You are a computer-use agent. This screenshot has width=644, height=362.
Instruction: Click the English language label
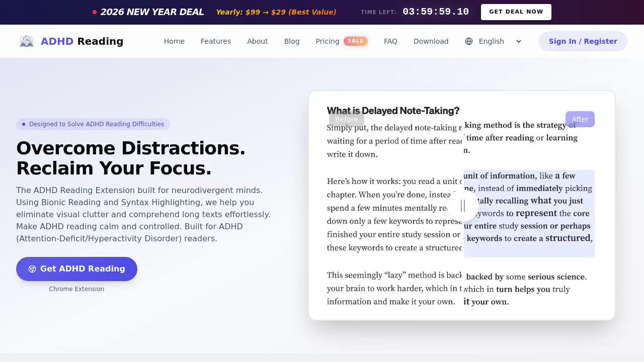492,41
